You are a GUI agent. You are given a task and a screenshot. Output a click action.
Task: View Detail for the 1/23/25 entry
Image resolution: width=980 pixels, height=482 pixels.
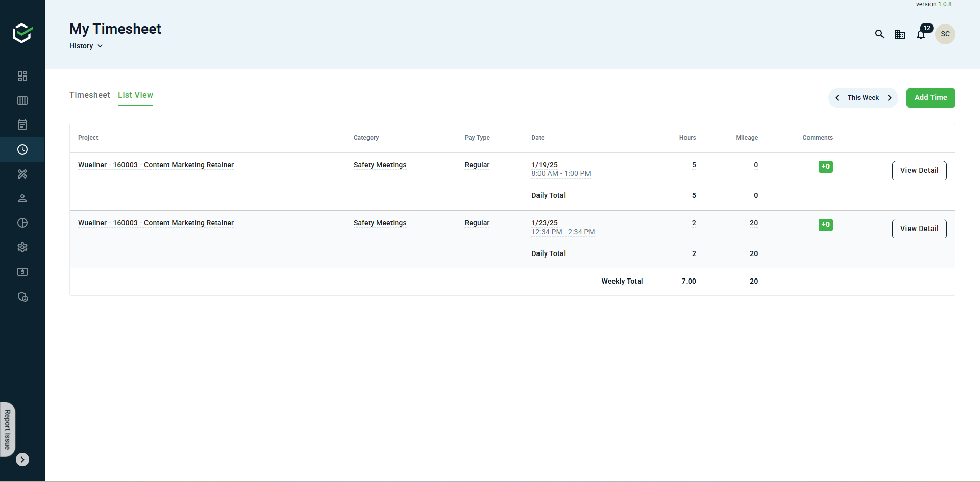[919, 229]
